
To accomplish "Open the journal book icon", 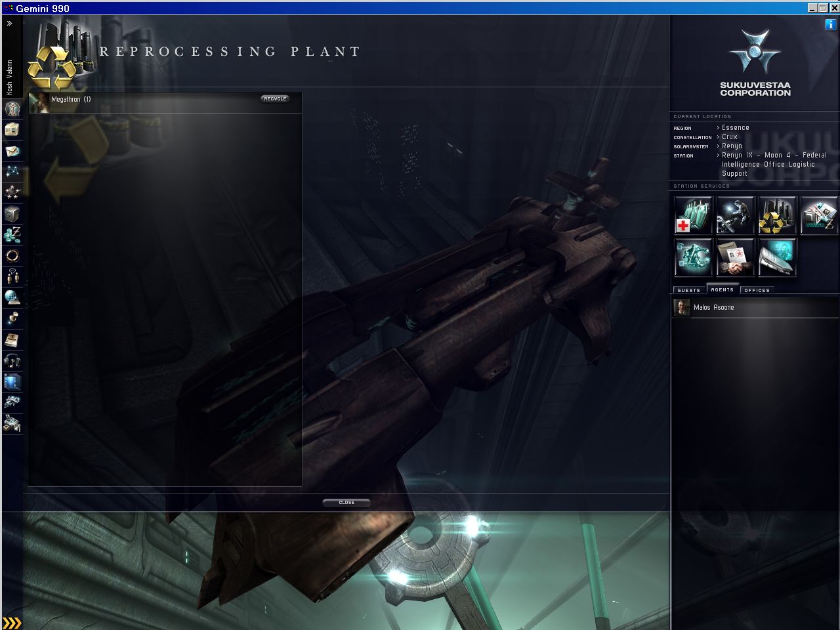I will [12, 340].
